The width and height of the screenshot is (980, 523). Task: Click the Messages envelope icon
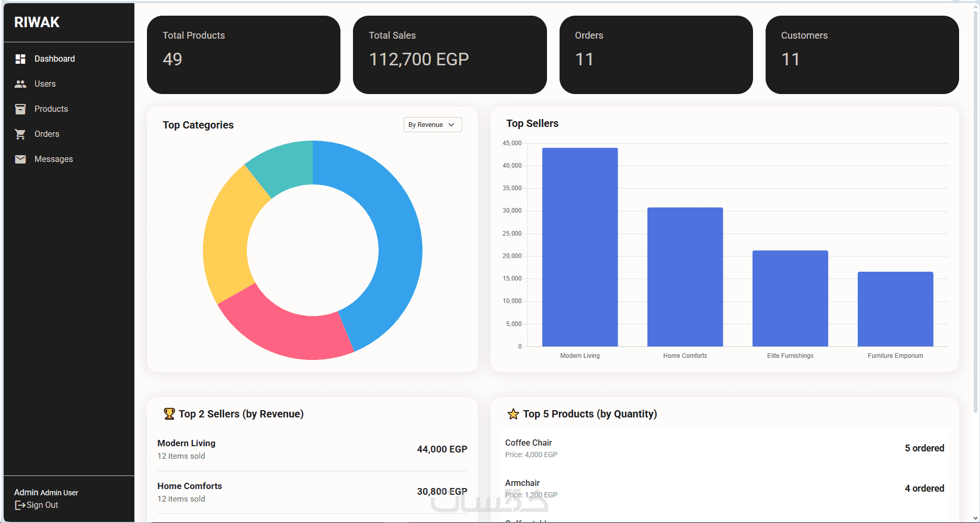pyautogui.click(x=20, y=159)
